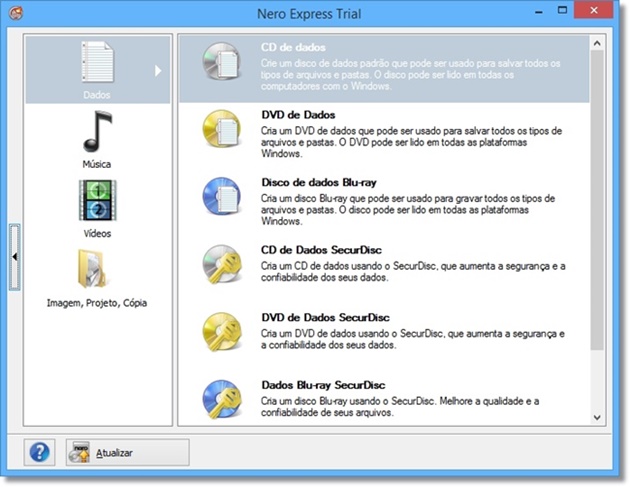630x487 pixels.
Task: Open the Imagem, Projeto, Cópia folder icon
Action: pyautogui.click(x=92, y=269)
